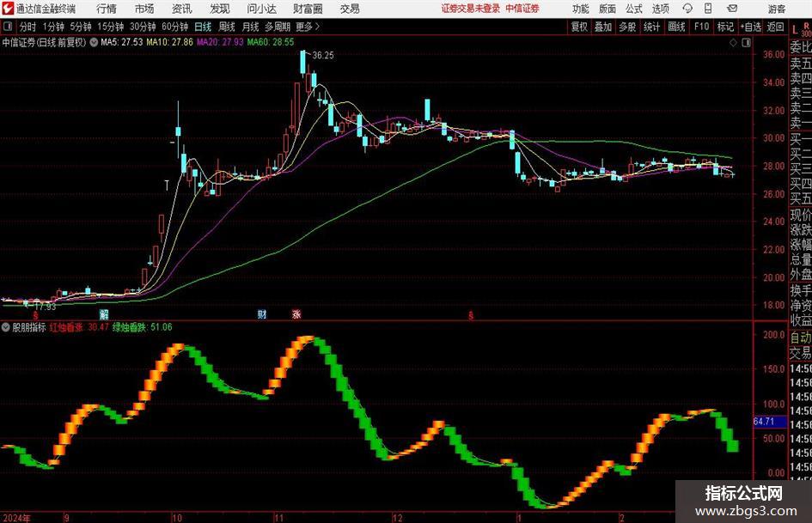Click the 复权 button
This screenshot has height=523, width=812.
[x=579, y=27]
